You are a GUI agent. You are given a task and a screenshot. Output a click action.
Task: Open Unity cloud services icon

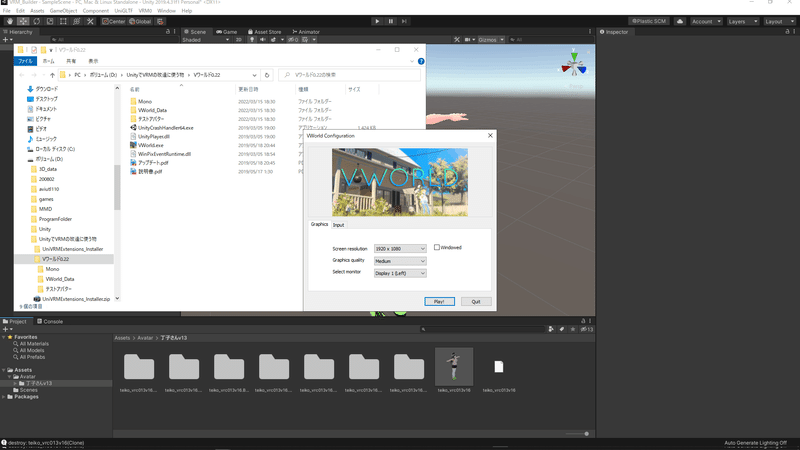(x=680, y=21)
